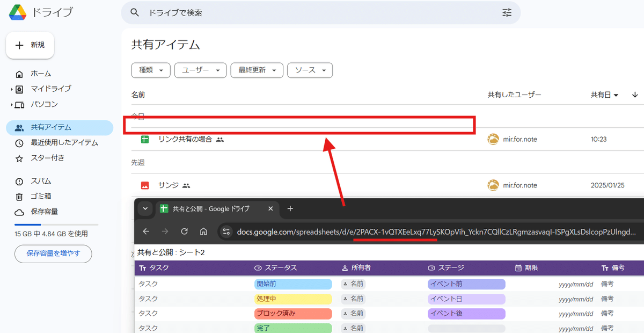Viewport: 644px width, 333px height.
Task: Open the 処理中 status chip
Action: 293,299
